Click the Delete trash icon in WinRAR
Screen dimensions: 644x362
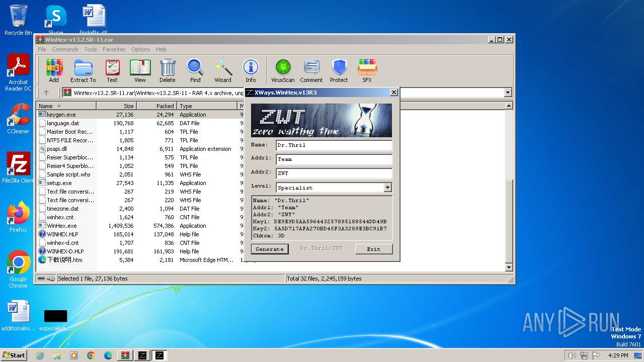pos(168,70)
